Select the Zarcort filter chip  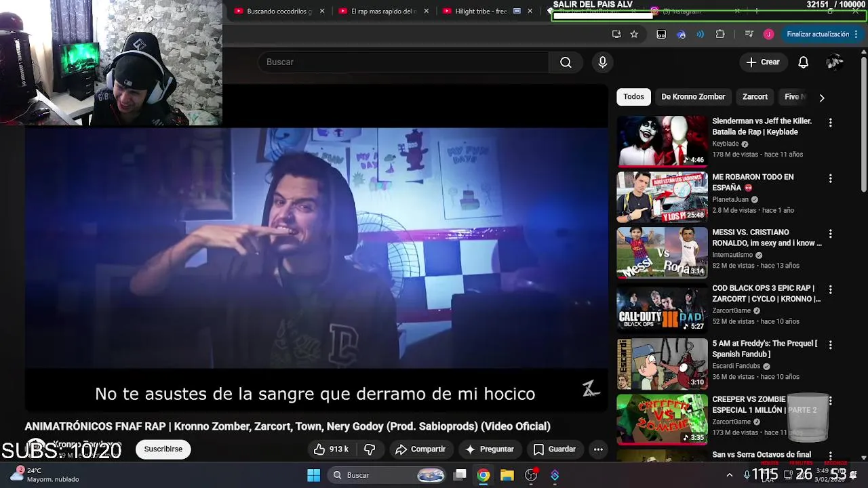pyautogui.click(x=755, y=97)
